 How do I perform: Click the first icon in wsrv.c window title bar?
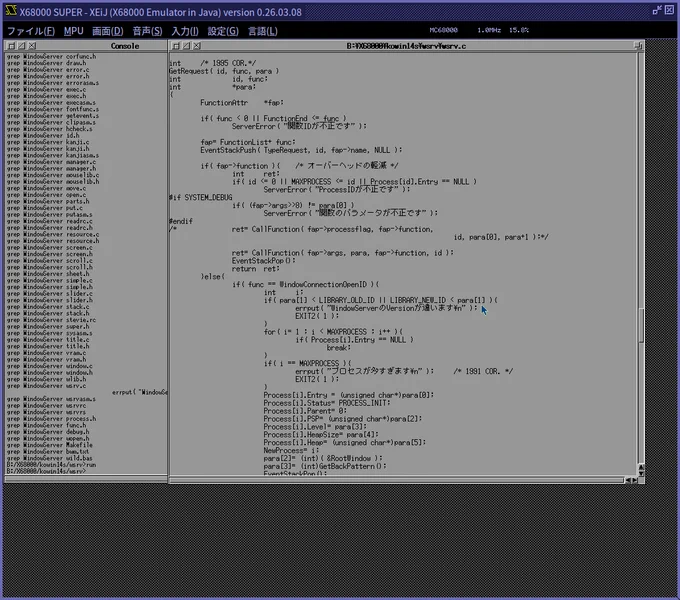point(176,46)
